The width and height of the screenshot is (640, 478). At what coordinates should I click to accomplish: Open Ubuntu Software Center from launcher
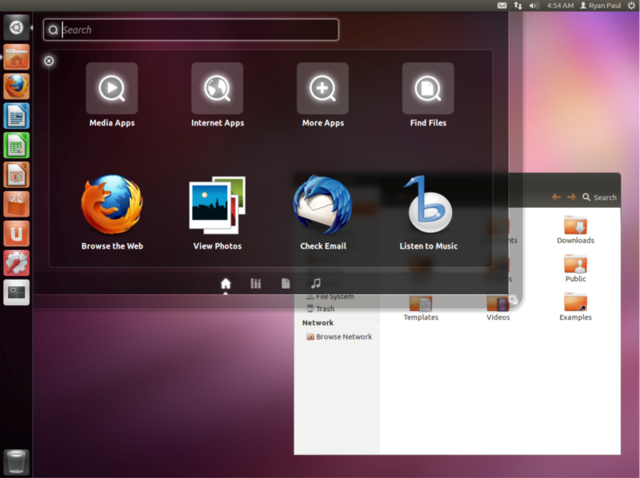(x=16, y=204)
